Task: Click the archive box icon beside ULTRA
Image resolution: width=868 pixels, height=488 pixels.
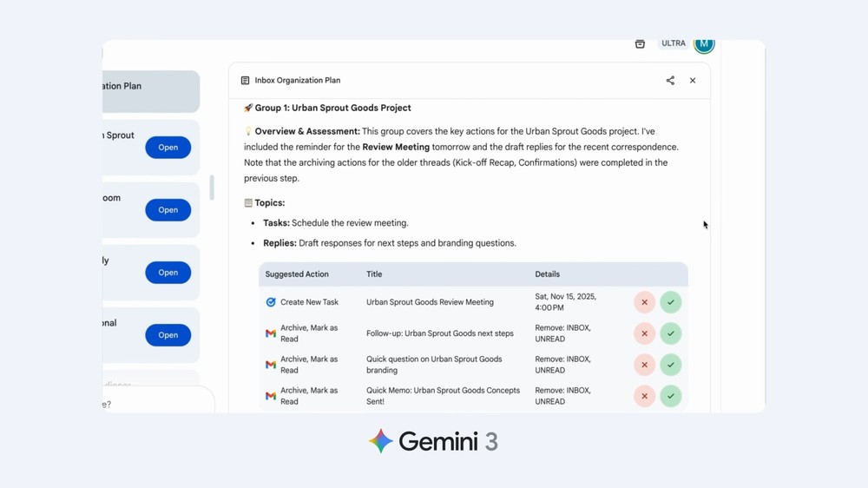Action: point(640,43)
